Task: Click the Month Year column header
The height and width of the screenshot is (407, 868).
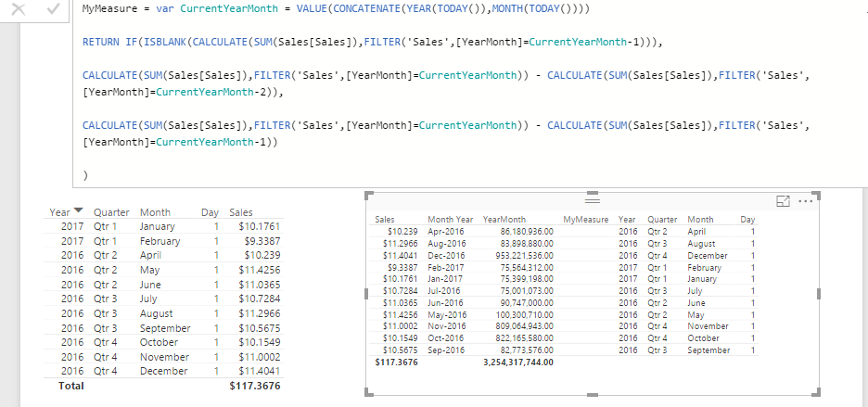Action: [x=450, y=220]
